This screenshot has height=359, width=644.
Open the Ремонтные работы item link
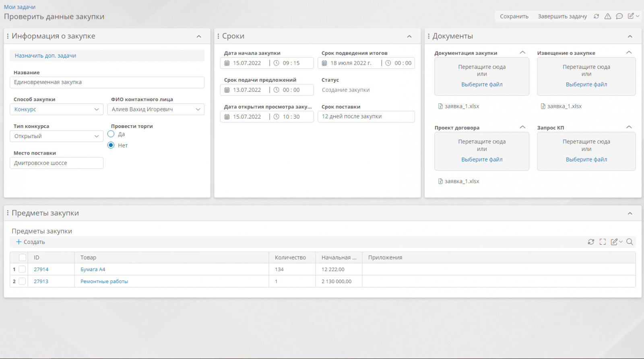[104, 281]
